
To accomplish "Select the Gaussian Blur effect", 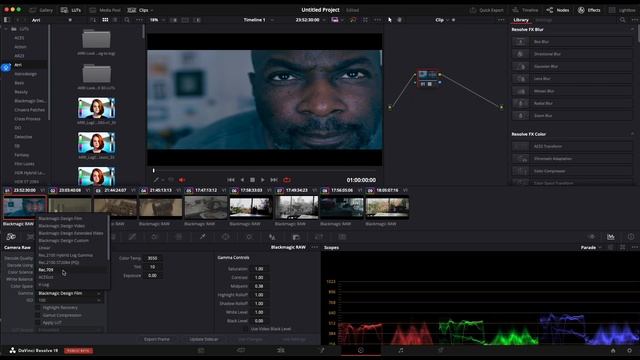I will click(572, 66).
